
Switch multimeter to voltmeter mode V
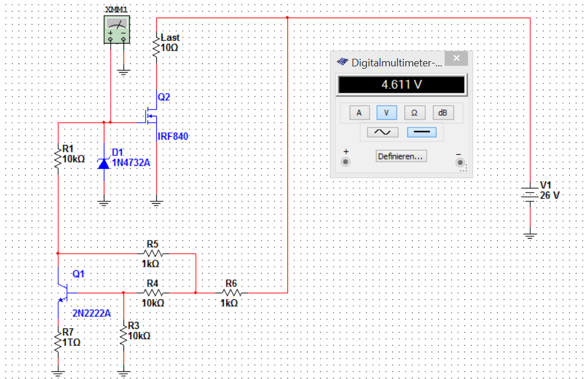(386, 113)
